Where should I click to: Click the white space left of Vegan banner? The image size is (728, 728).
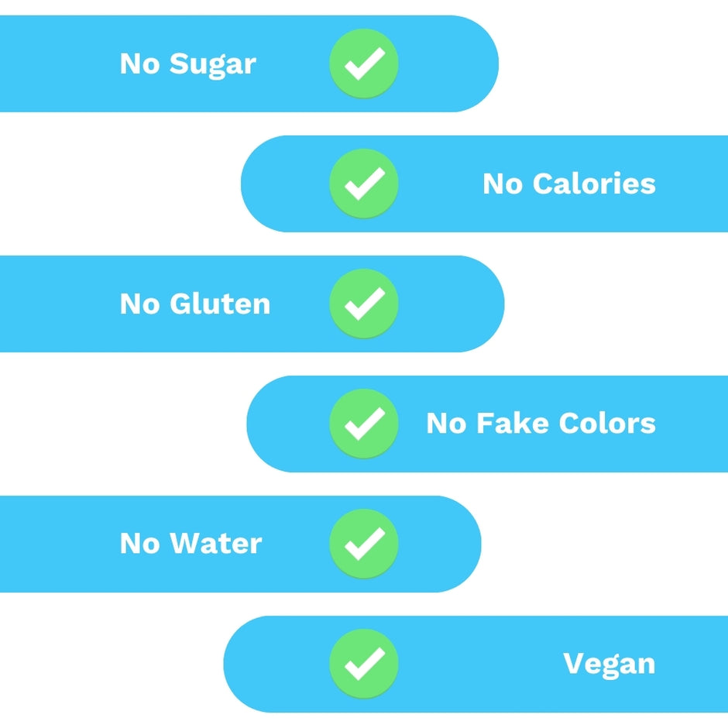108,664
